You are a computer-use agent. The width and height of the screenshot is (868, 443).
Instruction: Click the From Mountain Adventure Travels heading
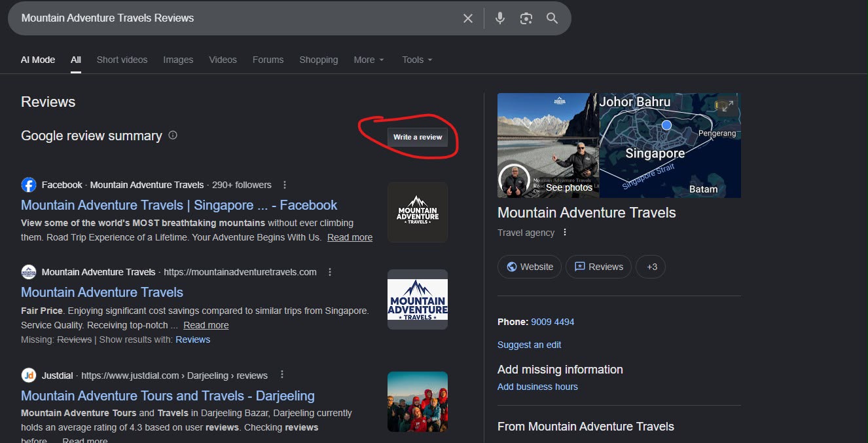[586, 427]
